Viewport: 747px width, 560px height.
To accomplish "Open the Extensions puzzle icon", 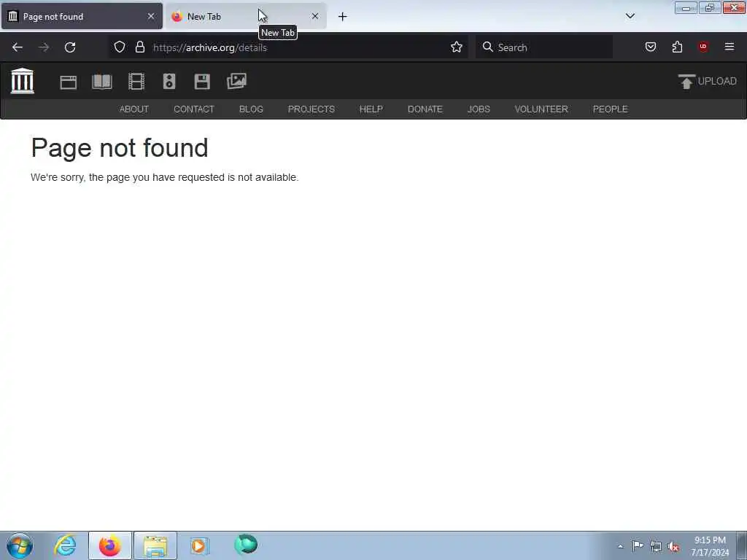I will (677, 47).
